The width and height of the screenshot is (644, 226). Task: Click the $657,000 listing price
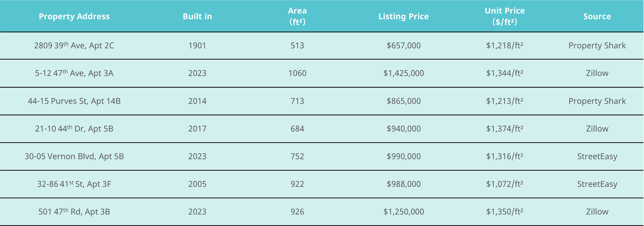click(x=404, y=45)
